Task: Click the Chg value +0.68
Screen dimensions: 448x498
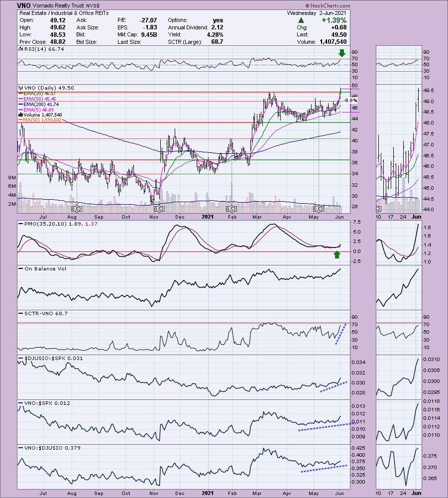Action: coord(339,27)
